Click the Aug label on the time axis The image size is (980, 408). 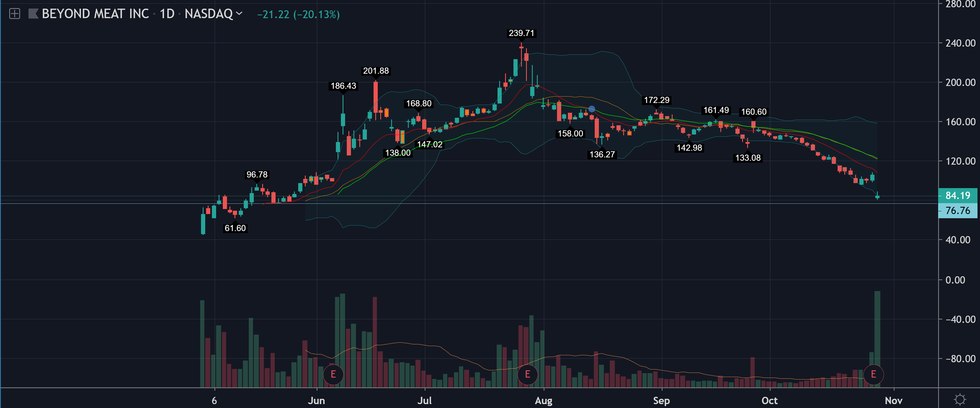pyautogui.click(x=543, y=400)
